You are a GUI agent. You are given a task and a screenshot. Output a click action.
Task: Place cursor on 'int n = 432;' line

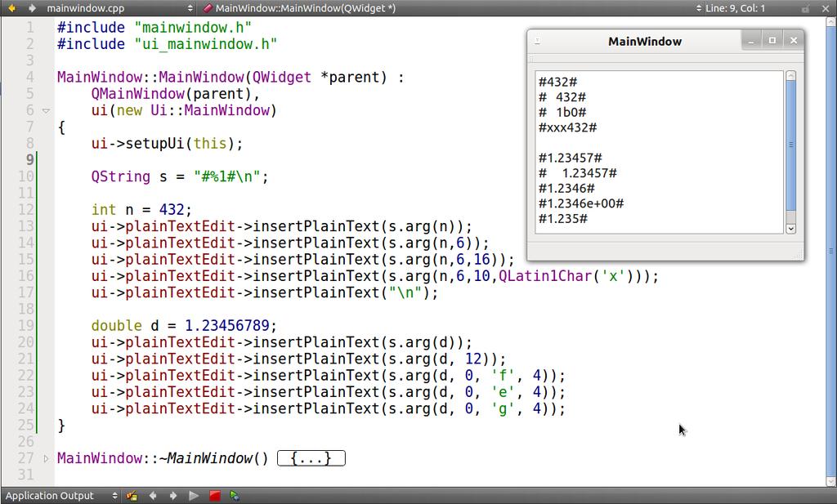pos(141,210)
